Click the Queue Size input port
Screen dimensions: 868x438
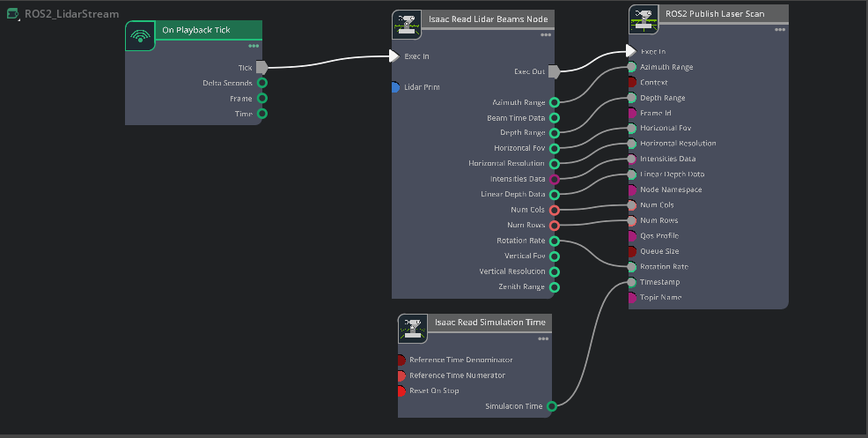click(632, 251)
